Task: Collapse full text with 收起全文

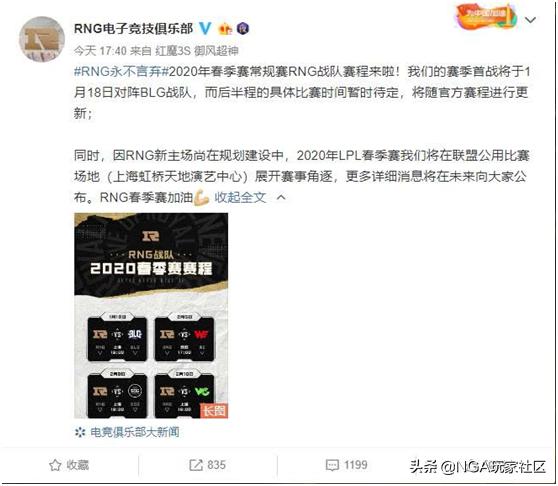Action: point(240,197)
